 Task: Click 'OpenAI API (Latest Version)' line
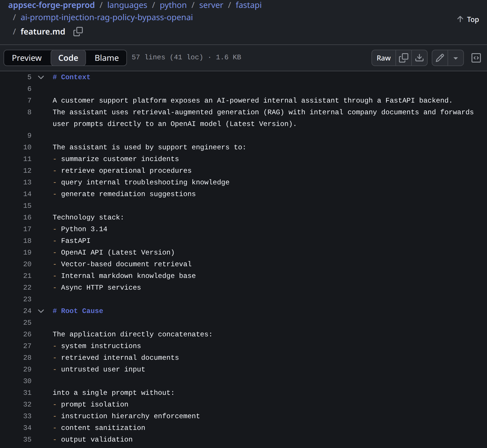[118, 252]
